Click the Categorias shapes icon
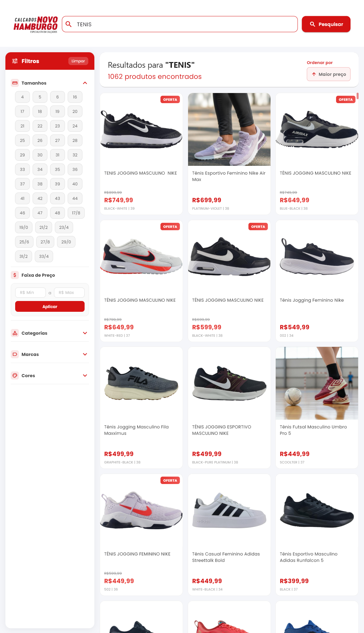The height and width of the screenshot is (633, 364). pyautogui.click(x=15, y=333)
